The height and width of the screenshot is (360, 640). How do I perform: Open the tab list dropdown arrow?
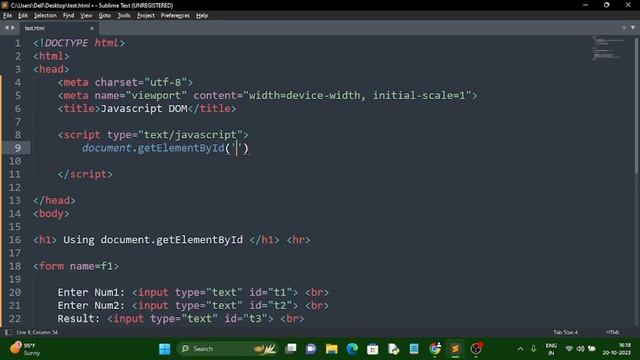coord(633,28)
